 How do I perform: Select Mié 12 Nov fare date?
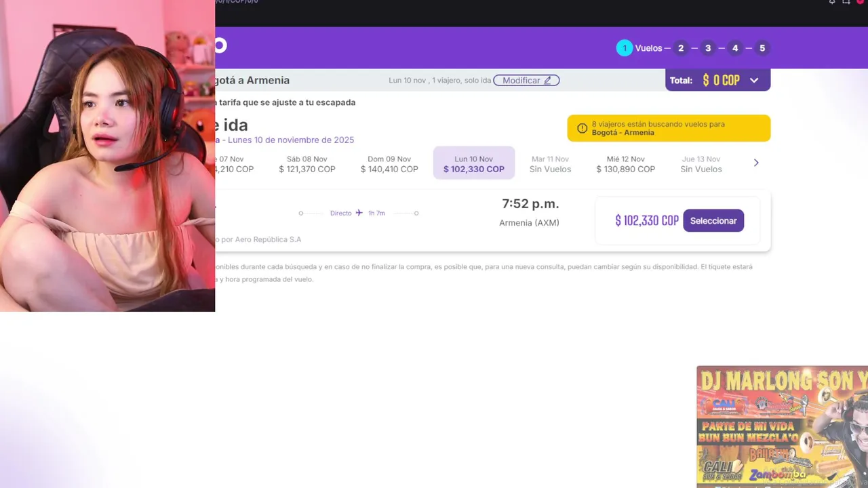625,164
